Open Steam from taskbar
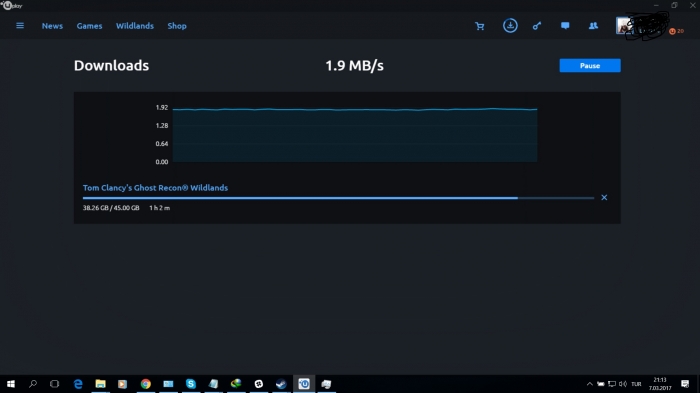This screenshot has height=393, width=700. [281, 384]
